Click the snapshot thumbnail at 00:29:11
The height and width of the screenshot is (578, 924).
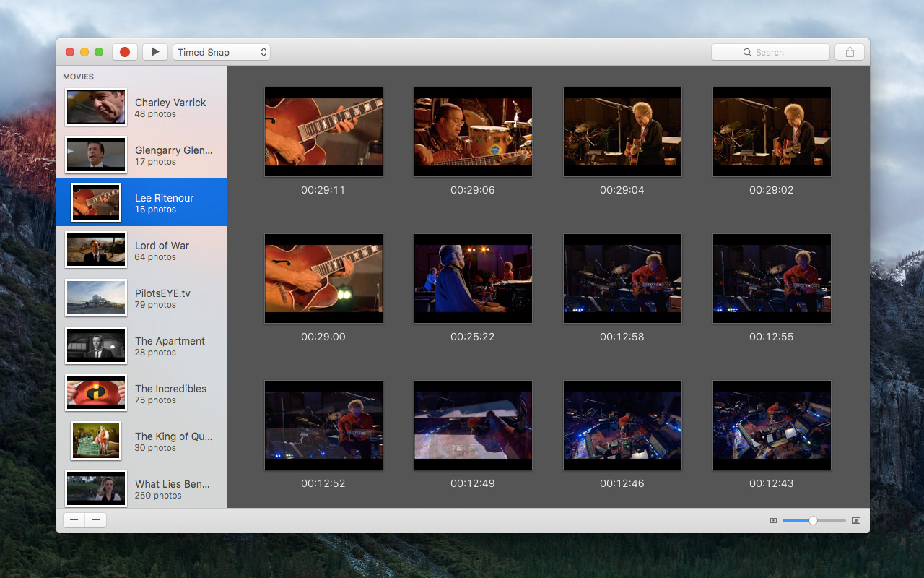(x=323, y=131)
